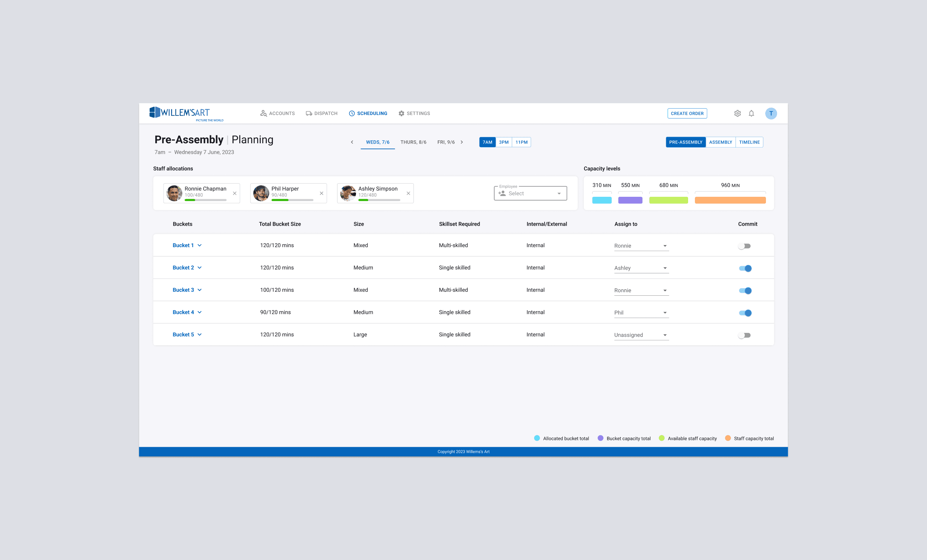The image size is (927, 560).
Task: Click Phil Harper's avatar photo
Action: (261, 194)
